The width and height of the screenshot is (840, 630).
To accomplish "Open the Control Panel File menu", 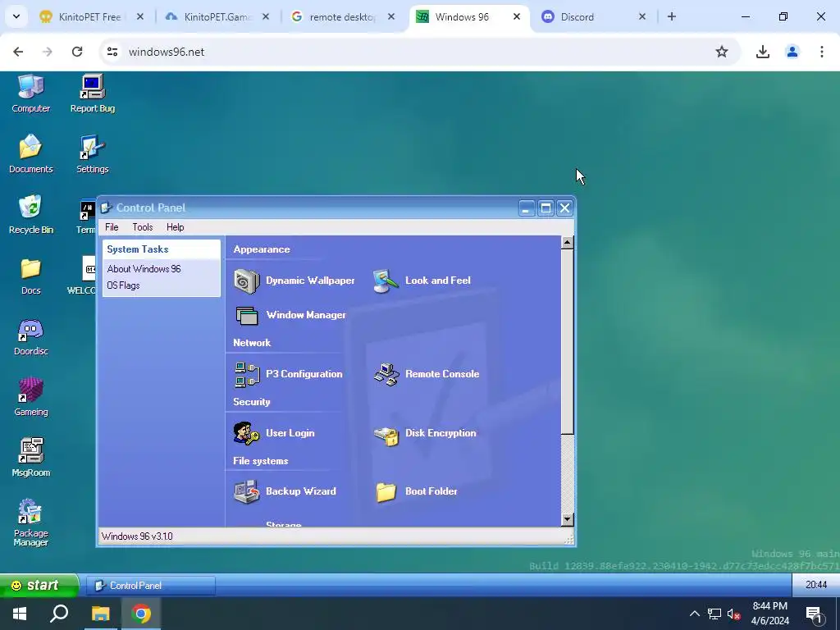I will point(112,227).
